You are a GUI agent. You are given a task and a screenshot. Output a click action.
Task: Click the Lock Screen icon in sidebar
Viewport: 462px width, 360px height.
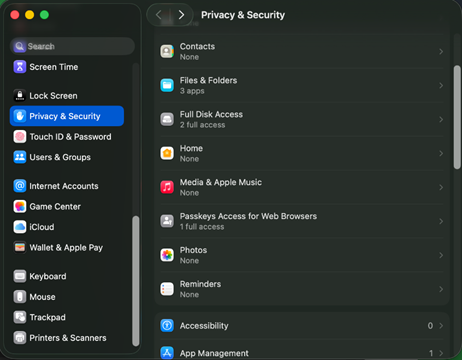pyautogui.click(x=20, y=96)
